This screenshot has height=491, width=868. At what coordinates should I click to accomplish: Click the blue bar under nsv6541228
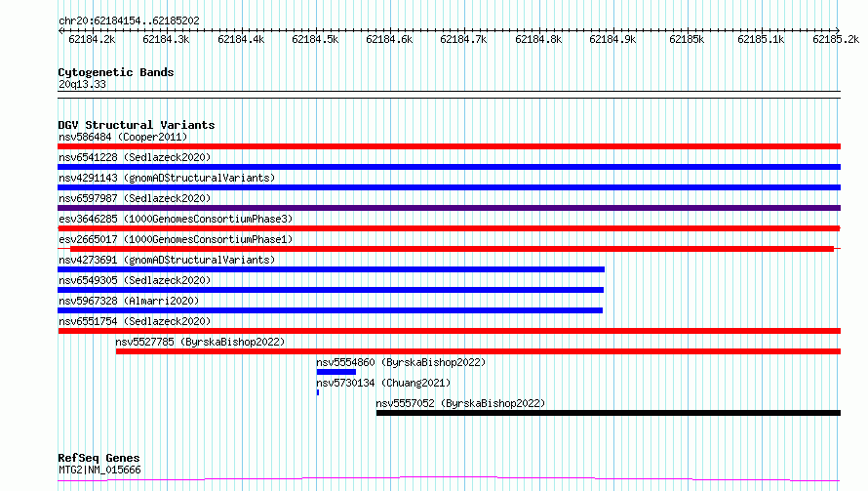tap(449, 167)
